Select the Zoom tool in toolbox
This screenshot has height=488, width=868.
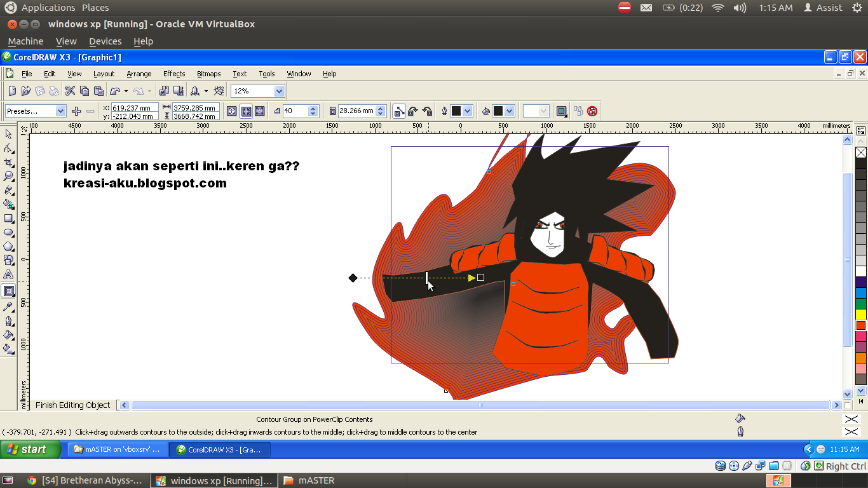pyautogui.click(x=8, y=176)
